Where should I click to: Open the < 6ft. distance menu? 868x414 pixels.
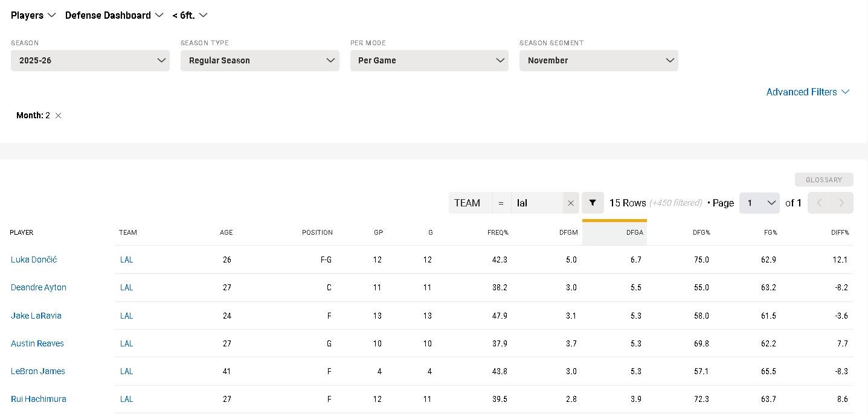pos(190,15)
